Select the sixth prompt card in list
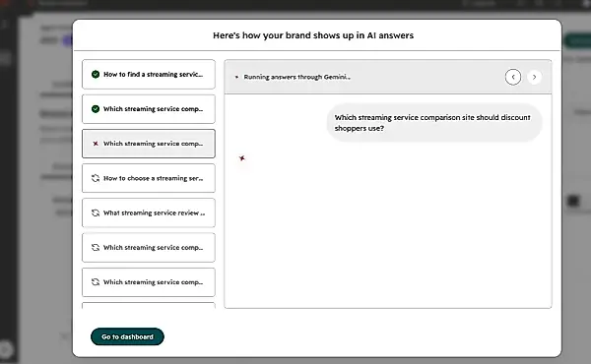Viewport: 591px width, 364px height. 149,247
